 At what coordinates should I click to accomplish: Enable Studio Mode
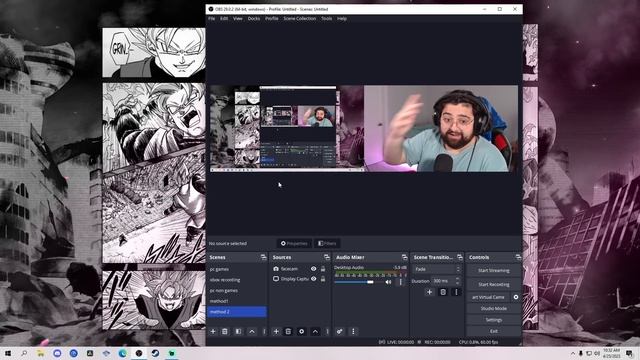pyautogui.click(x=493, y=309)
